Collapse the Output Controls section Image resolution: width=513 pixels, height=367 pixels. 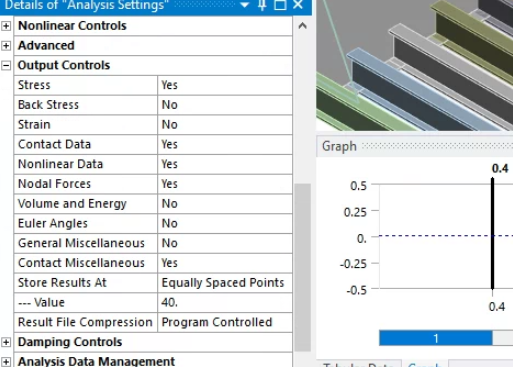pos(6,65)
